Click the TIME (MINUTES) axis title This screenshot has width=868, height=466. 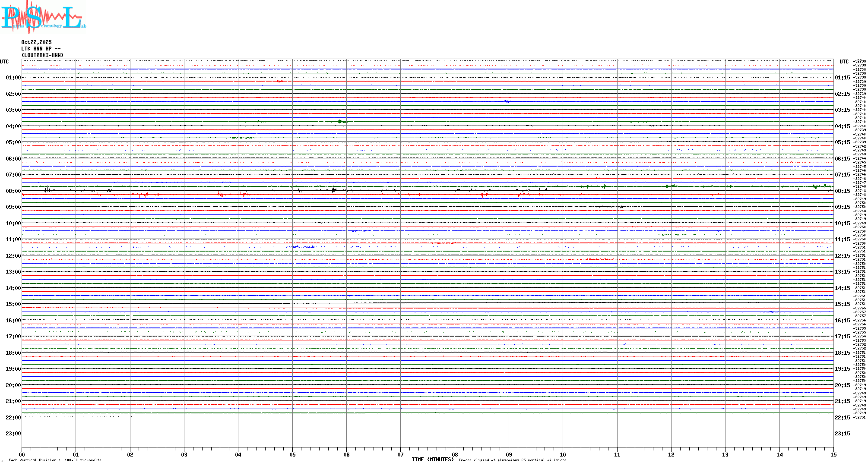tap(432, 460)
